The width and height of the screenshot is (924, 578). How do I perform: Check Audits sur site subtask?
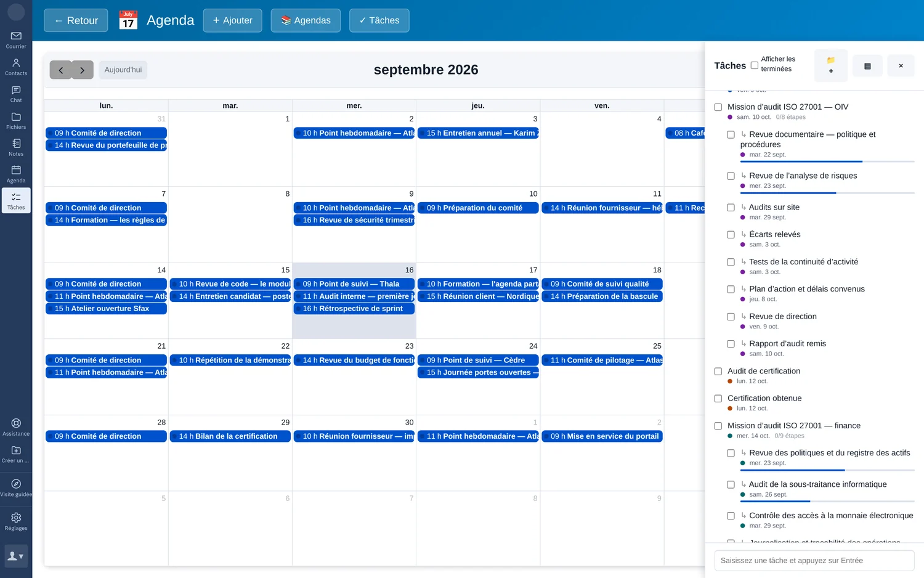coord(731,208)
